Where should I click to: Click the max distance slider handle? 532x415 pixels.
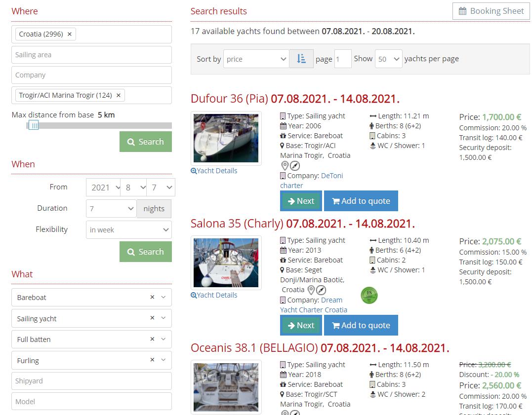click(34, 126)
